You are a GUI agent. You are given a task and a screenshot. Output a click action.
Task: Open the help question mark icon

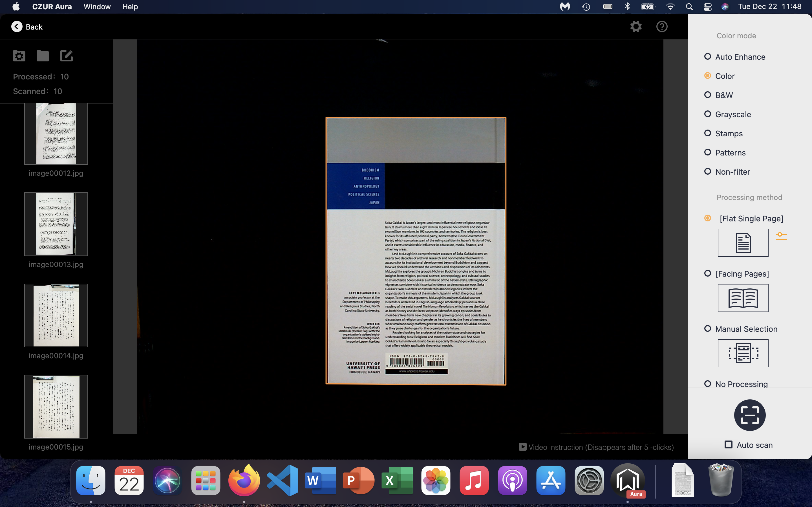[662, 26]
